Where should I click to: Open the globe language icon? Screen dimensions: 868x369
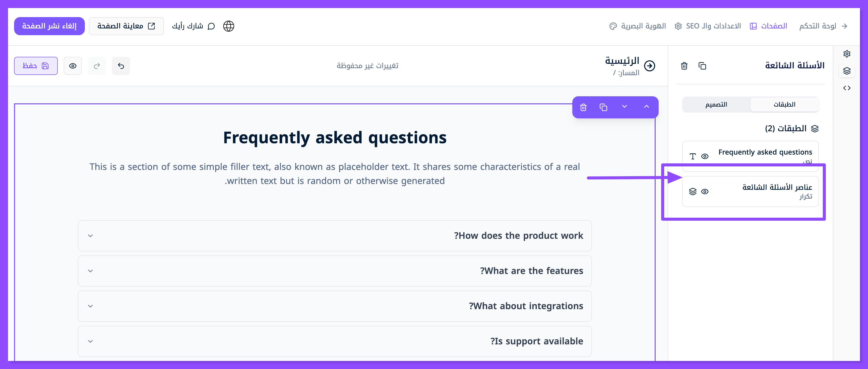(228, 26)
